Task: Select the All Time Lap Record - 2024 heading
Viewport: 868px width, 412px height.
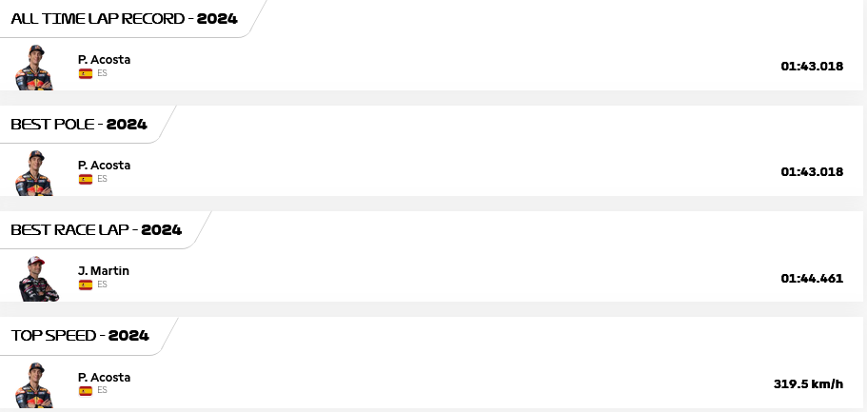Action: tap(124, 19)
